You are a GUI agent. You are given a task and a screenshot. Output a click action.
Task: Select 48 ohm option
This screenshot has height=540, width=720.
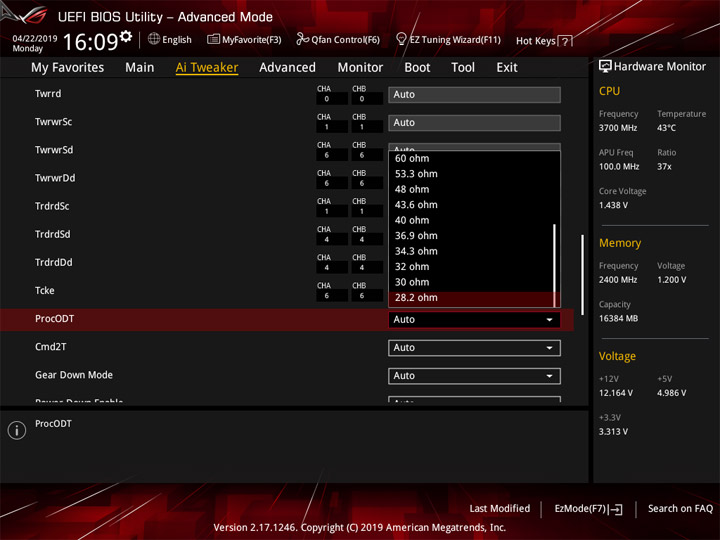coord(471,189)
